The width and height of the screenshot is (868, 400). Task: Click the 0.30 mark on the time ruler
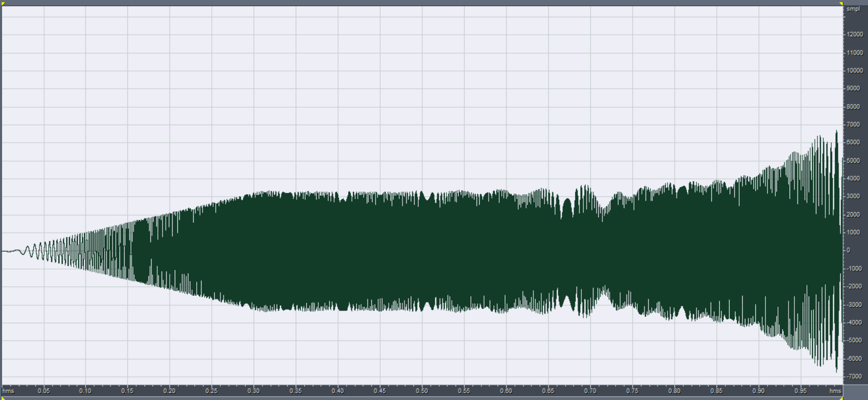(x=254, y=391)
